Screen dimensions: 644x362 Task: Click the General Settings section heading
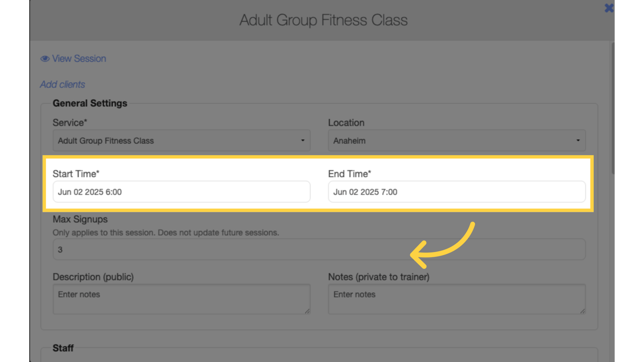pyautogui.click(x=90, y=103)
